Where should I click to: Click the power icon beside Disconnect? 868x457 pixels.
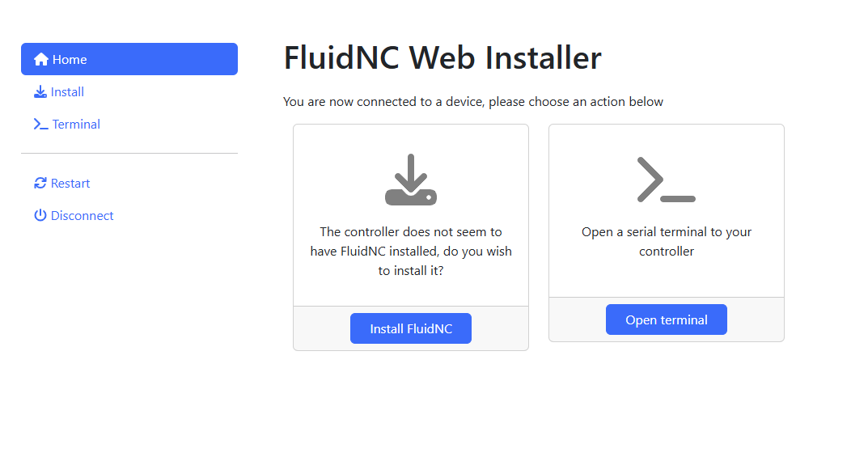pyautogui.click(x=40, y=215)
